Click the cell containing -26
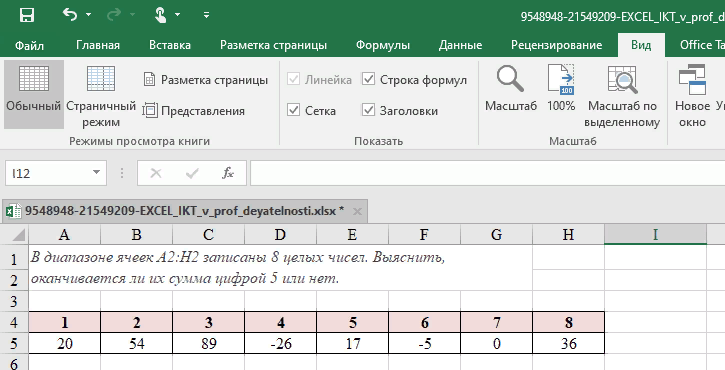This screenshot has width=725, height=370. [281, 344]
